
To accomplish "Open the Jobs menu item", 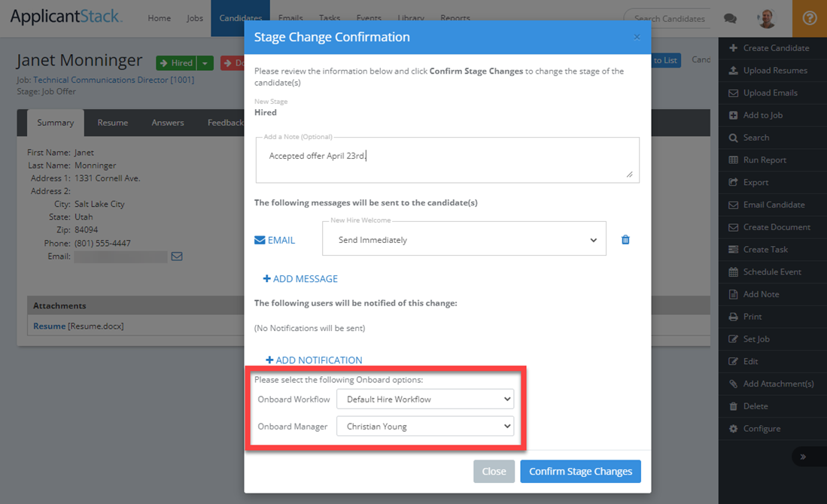I will click(x=195, y=19).
